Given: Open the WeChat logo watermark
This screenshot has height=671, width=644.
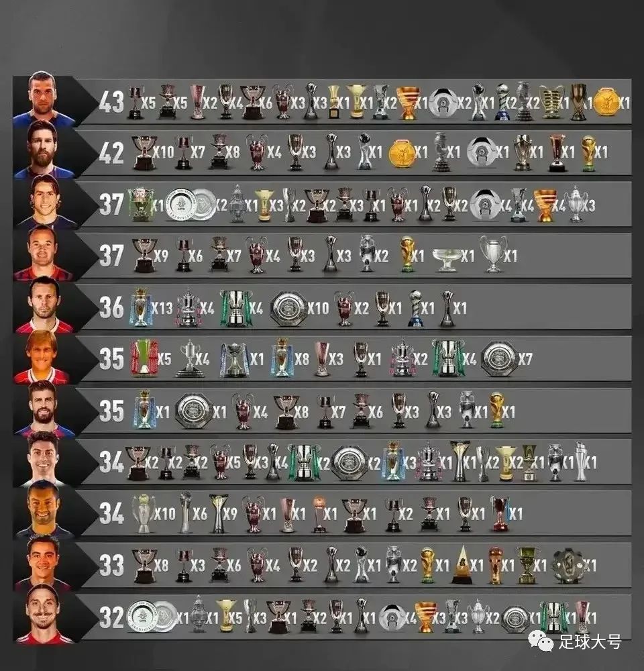Looking at the screenshot, I should [541, 641].
